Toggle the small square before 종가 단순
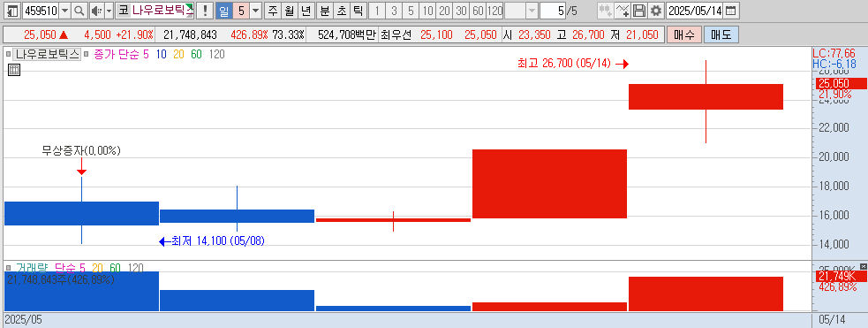The image size is (868, 328). (x=86, y=54)
